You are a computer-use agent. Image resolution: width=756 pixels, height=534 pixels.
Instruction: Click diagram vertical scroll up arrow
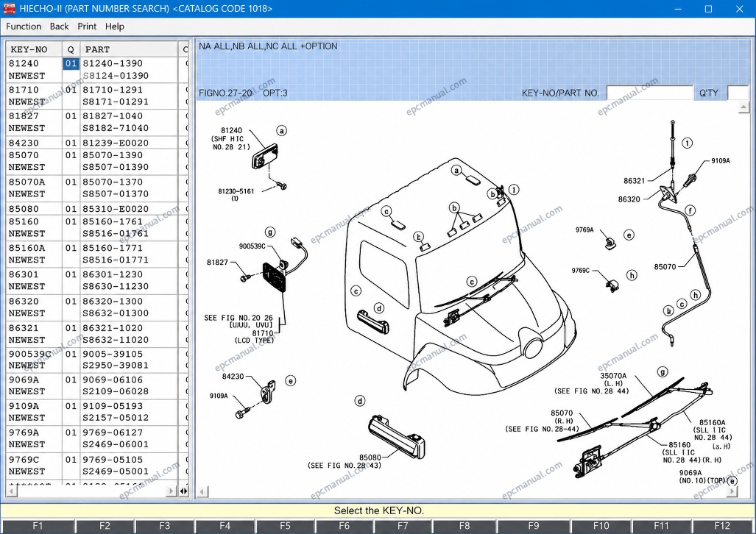[743, 107]
